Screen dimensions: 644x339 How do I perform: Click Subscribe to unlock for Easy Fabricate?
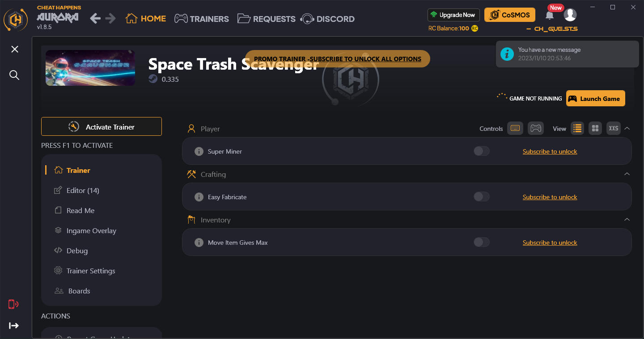pyautogui.click(x=550, y=197)
